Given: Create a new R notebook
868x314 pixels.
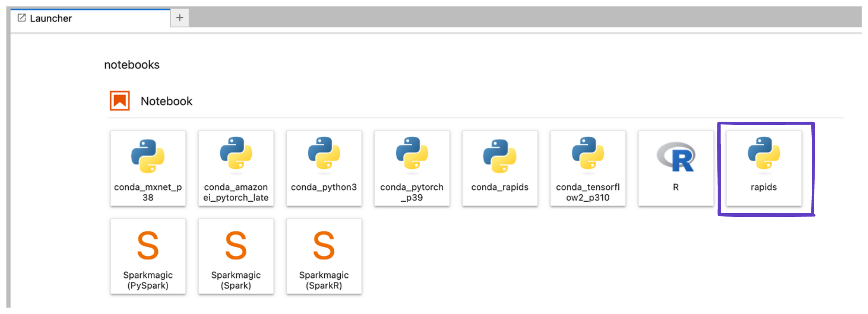Looking at the screenshot, I should click(x=676, y=169).
